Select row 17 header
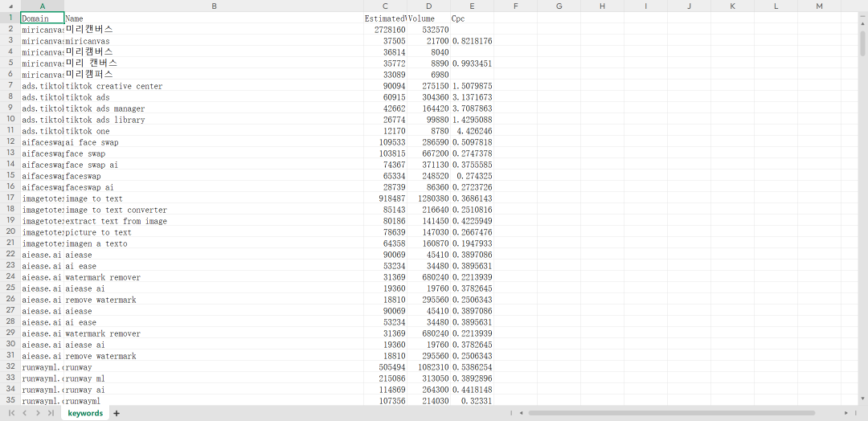Image resolution: width=868 pixels, height=421 pixels. click(10, 198)
